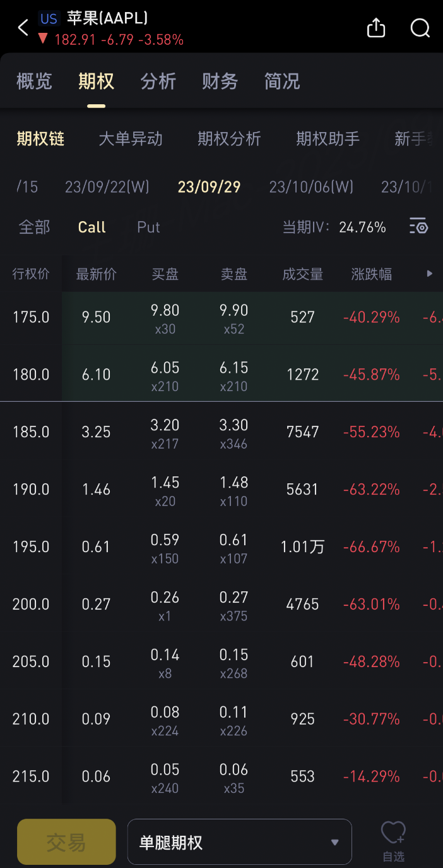The height and width of the screenshot is (868, 443).
Task: Show more columns with right arrow
Action: coord(430,274)
